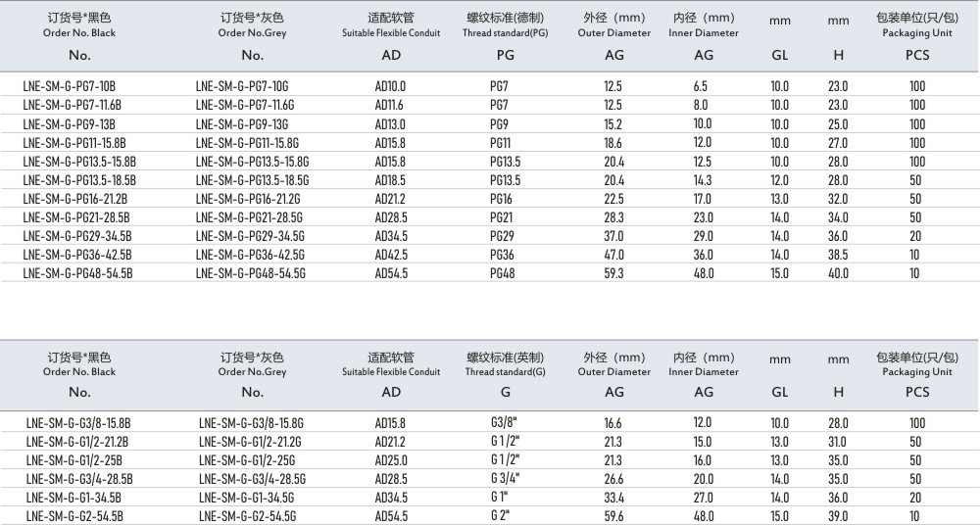Click order number LNE-SM-G-PG48-54.5B
The image size is (980, 525).
point(76,273)
